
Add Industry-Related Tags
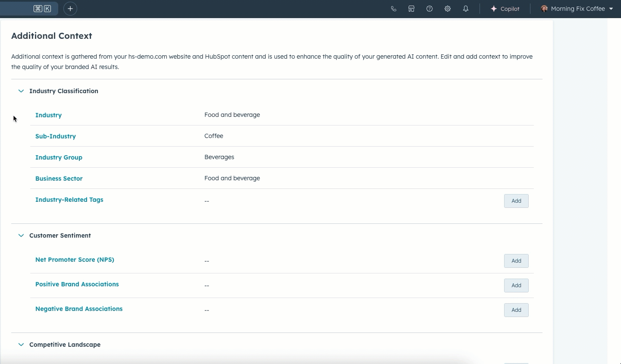516,201
